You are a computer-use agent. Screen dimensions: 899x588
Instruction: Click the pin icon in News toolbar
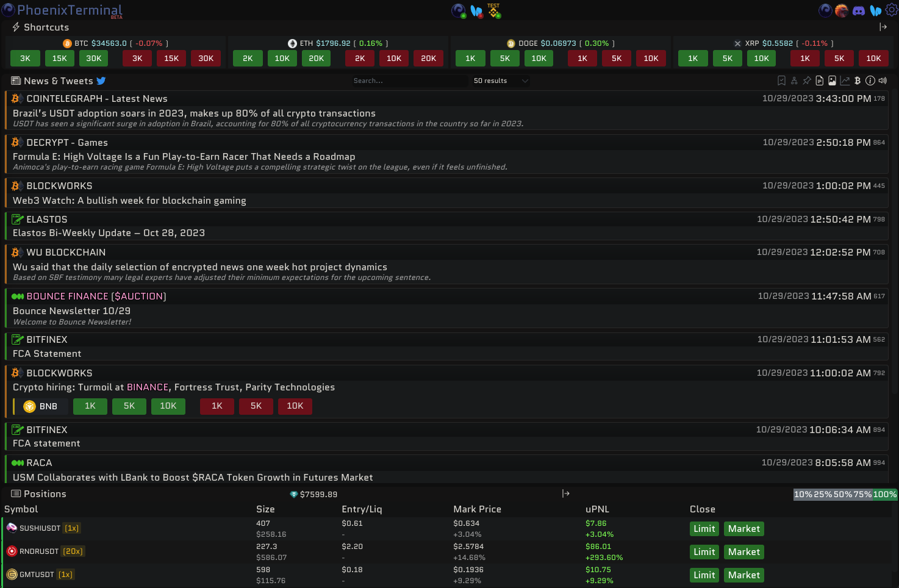[807, 81]
